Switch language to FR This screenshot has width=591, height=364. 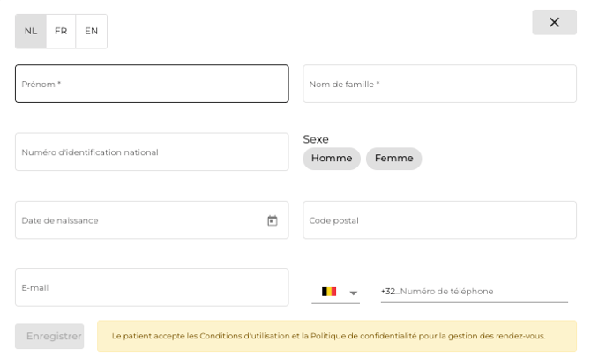61,31
